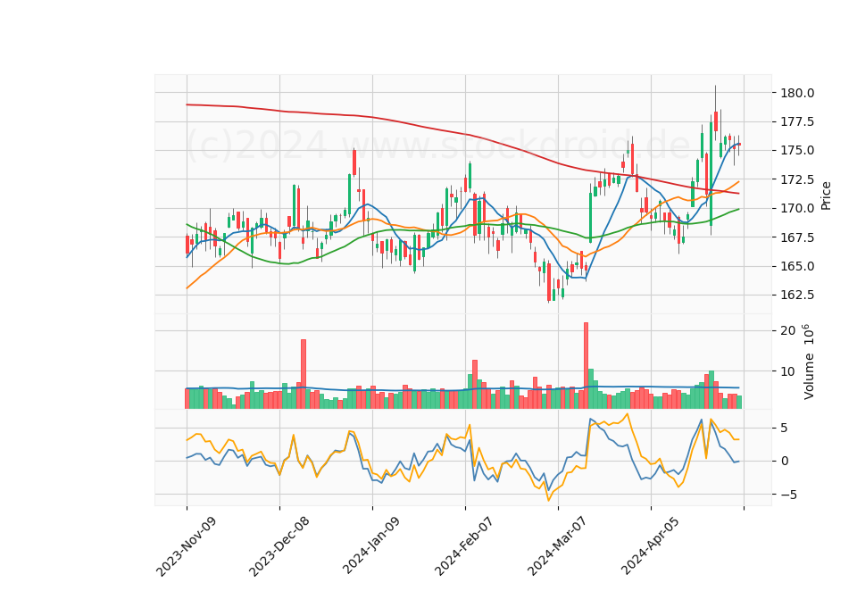Screen dimensions: 857x616
Task: Click the 165.0 price axis label
Action: tap(795, 266)
